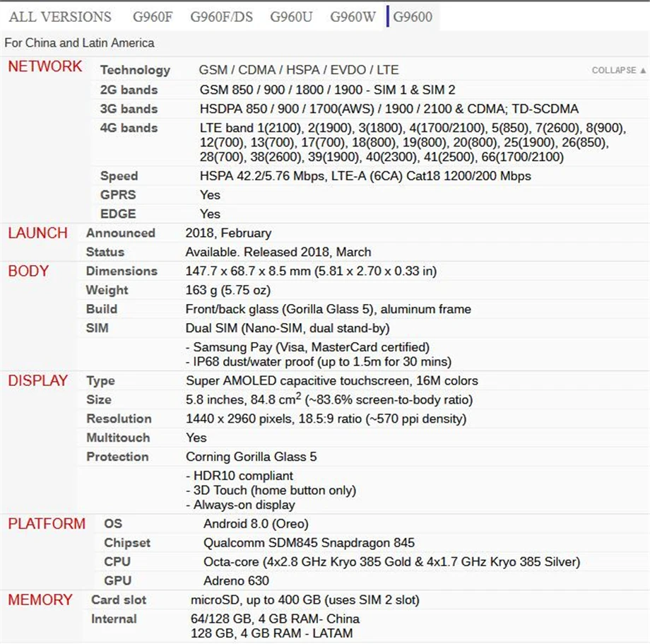Open the DISPLAY section heading

tap(37, 381)
